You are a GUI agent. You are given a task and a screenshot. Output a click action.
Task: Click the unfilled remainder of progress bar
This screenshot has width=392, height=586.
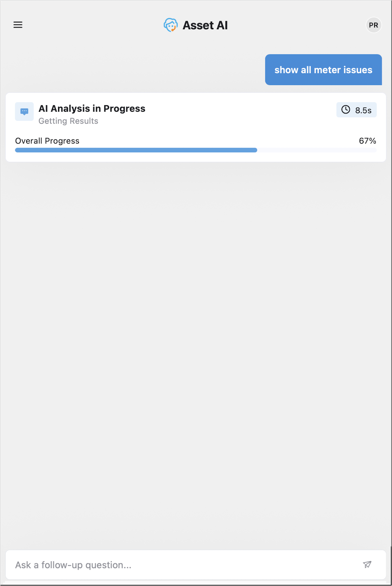316,150
